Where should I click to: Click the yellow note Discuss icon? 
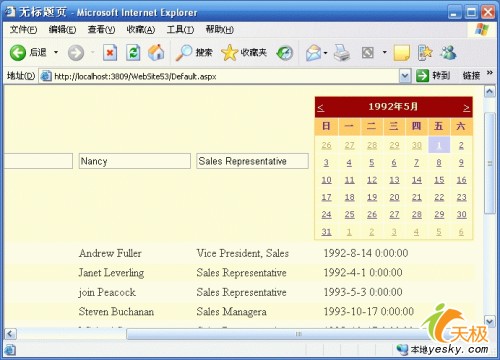coord(401,53)
